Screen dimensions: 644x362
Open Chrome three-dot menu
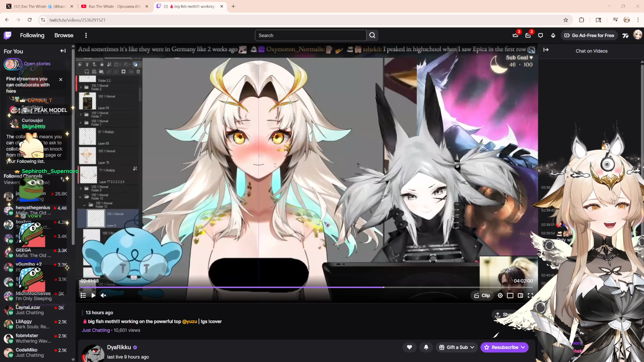click(638, 20)
